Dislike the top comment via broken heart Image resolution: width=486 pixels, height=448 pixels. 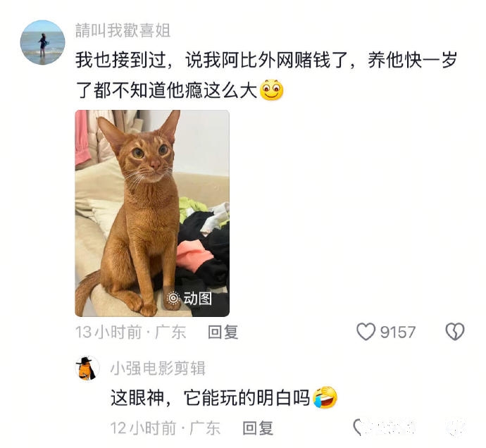[455, 332]
